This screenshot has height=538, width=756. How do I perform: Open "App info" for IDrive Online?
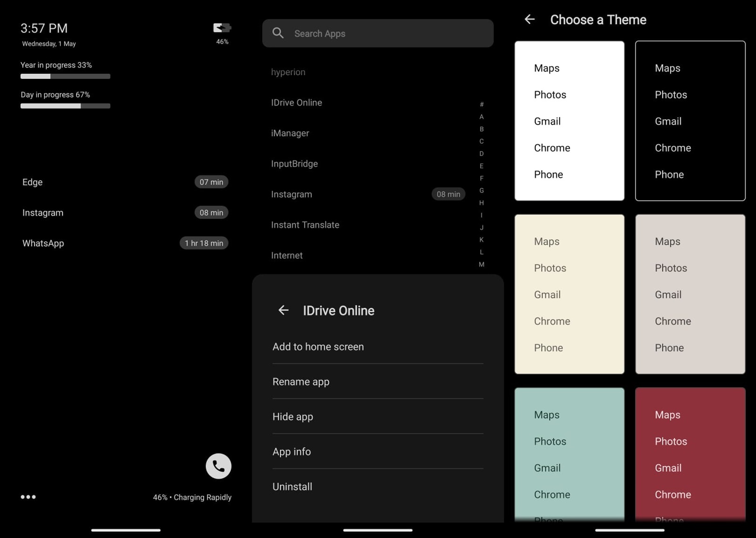coord(292,452)
